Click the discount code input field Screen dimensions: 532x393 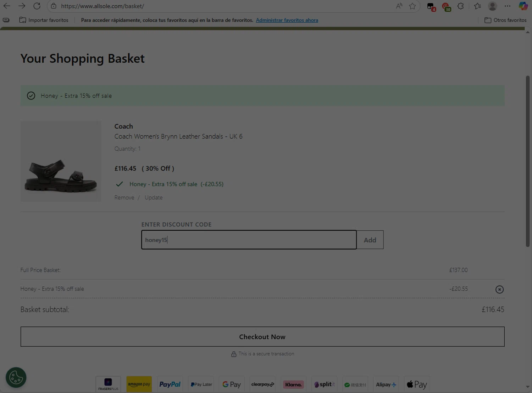click(x=249, y=240)
